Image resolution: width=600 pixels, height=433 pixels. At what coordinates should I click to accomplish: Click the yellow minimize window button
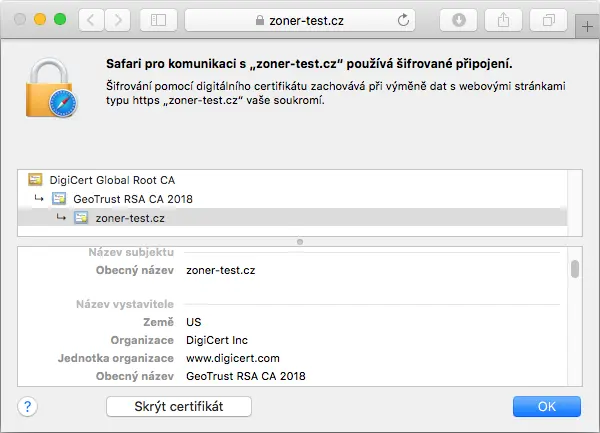[x=40, y=19]
